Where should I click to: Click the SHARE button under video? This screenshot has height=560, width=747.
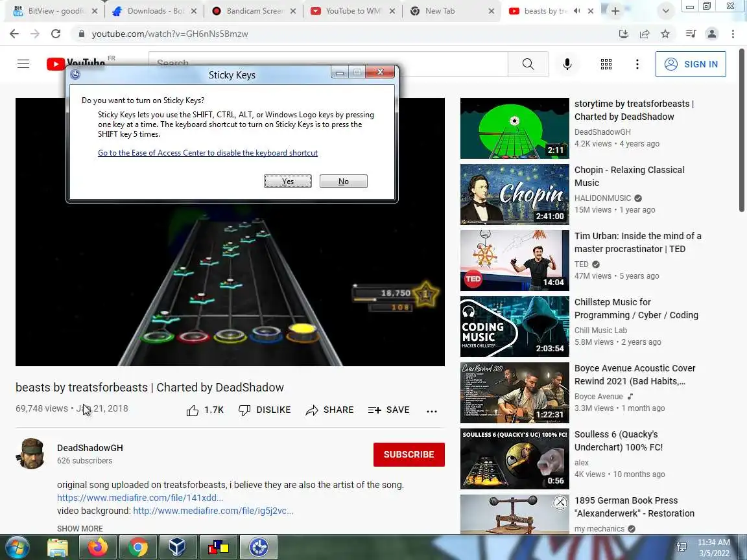pos(329,410)
